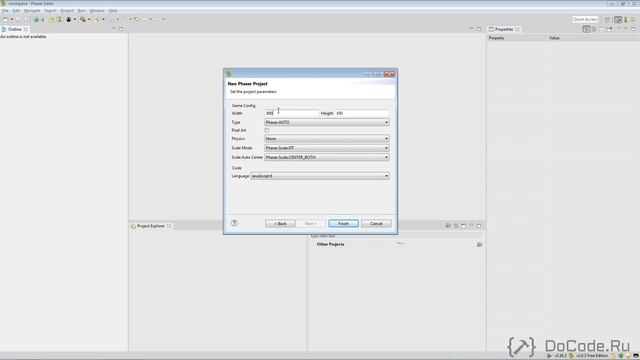This screenshot has width=640, height=360.
Task: Minimize the Outline view
Action: coord(113,29)
